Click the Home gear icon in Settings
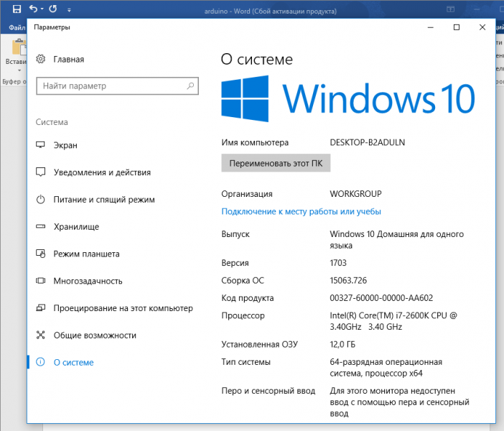Image resolution: width=504 pixels, height=431 pixels. click(x=40, y=59)
